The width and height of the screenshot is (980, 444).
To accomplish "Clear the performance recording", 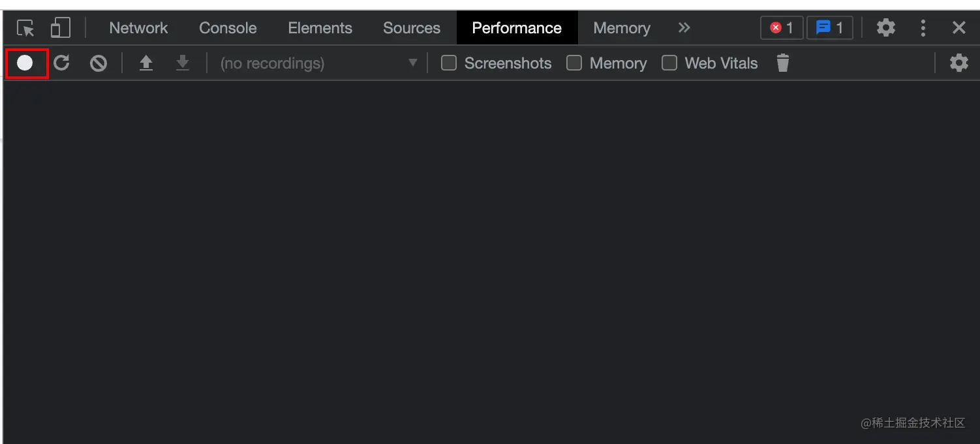I will (x=99, y=63).
